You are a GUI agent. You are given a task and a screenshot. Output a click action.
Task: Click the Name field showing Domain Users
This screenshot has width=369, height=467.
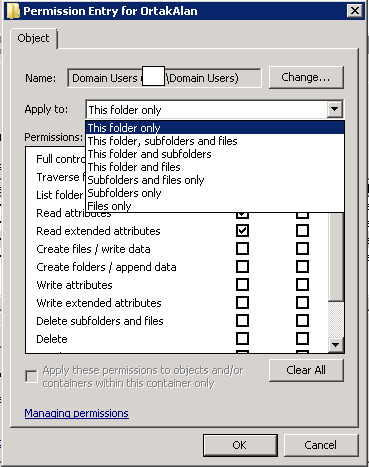[x=164, y=78]
